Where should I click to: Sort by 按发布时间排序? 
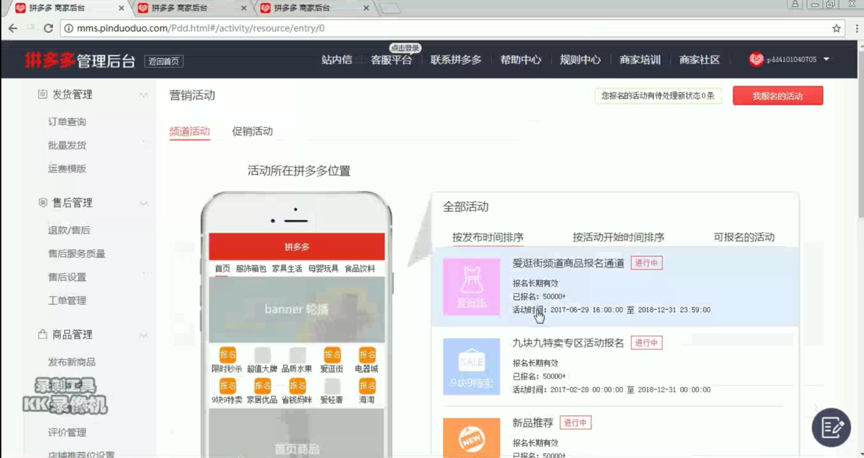[488, 237]
